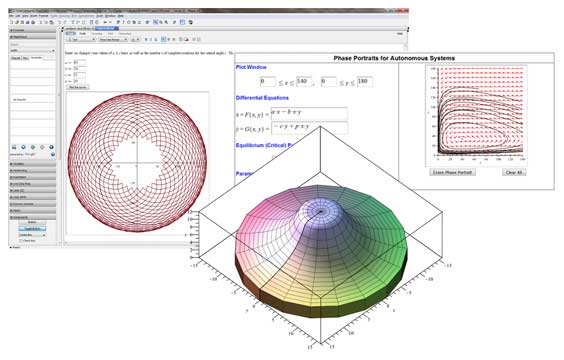The image size is (564, 360).
Task: Open the File menu
Action: point(11,16)
